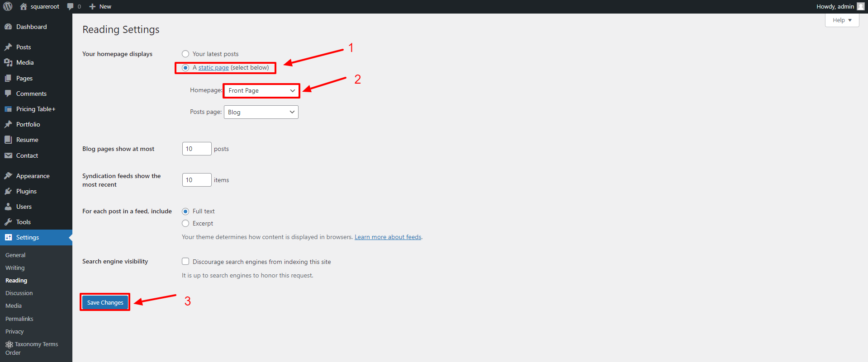Click the Users person icon
The image size is (868, 362).
8,207
